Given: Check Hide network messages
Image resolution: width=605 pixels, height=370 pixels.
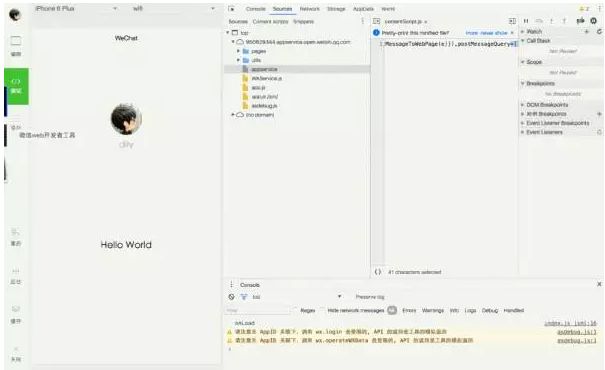Looking at the screenshot, I should point(323,310).
